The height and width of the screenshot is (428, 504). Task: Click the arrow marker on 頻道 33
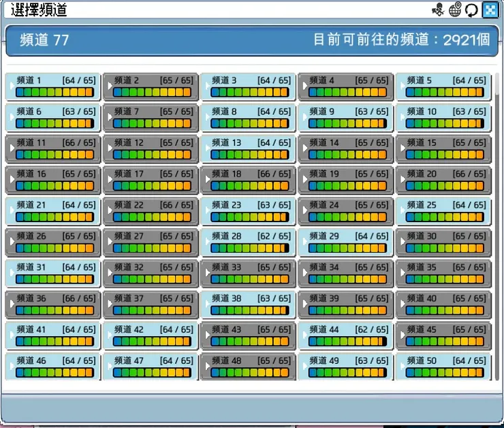(208, 273)
